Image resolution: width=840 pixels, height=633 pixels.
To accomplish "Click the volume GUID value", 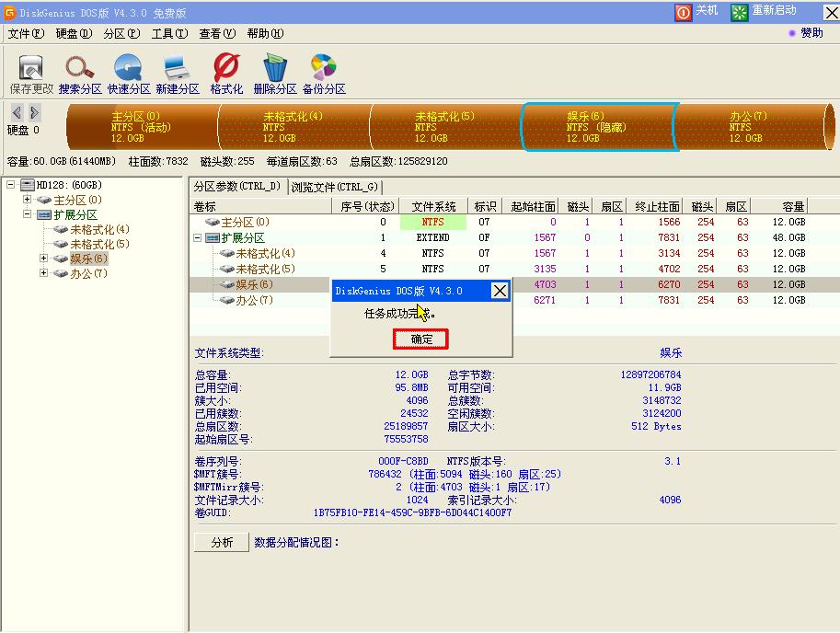I will pyautogui.click(x=412, y=512).
